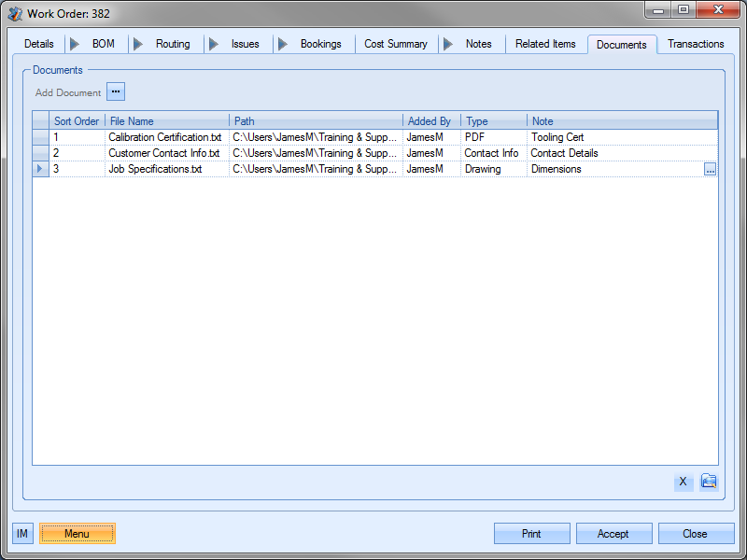This screenshot has height=560, width=747.
Task: Go to the Cost Summary tab
Action: (x=395, y=44)
